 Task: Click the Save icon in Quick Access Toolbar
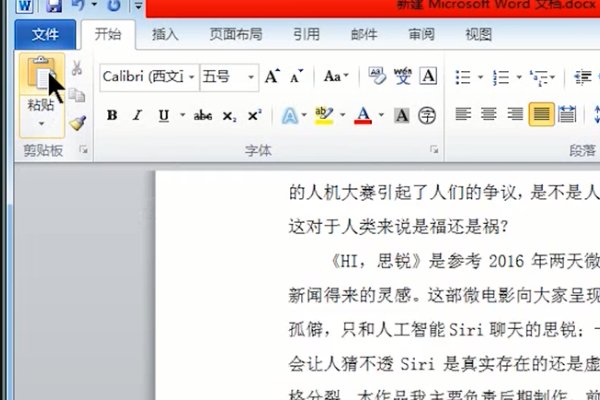coord(54,5)
